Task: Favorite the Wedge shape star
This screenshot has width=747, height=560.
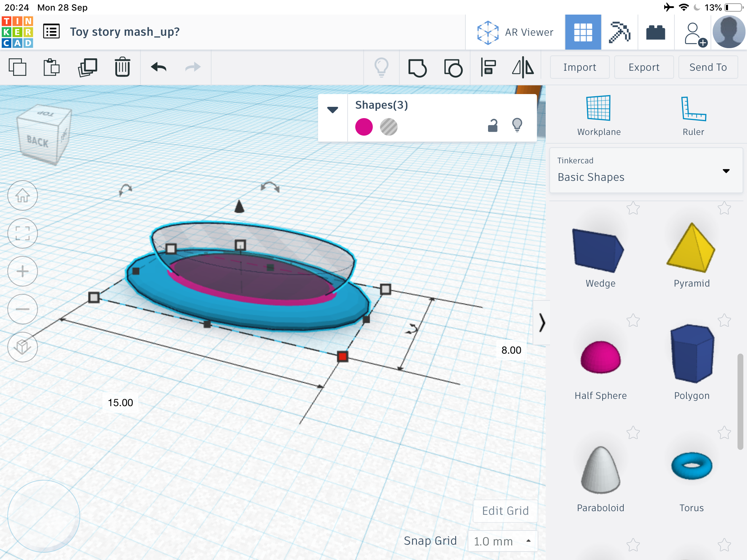Action: coord(633,208)
